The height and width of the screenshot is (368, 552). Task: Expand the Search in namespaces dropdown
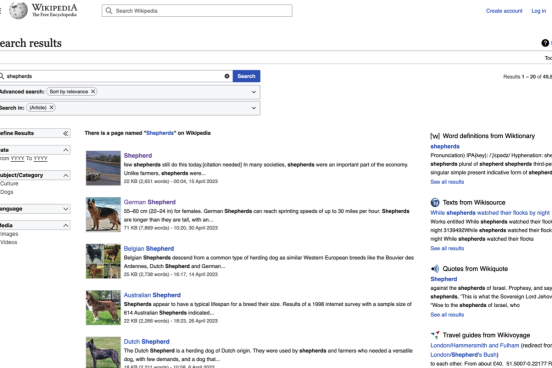(x=254, y=108)
